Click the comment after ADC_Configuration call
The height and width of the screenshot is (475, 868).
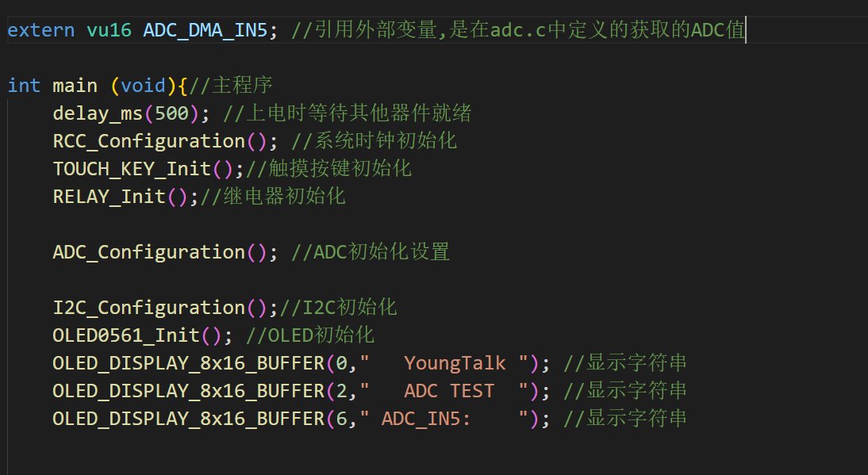point(371,252)
